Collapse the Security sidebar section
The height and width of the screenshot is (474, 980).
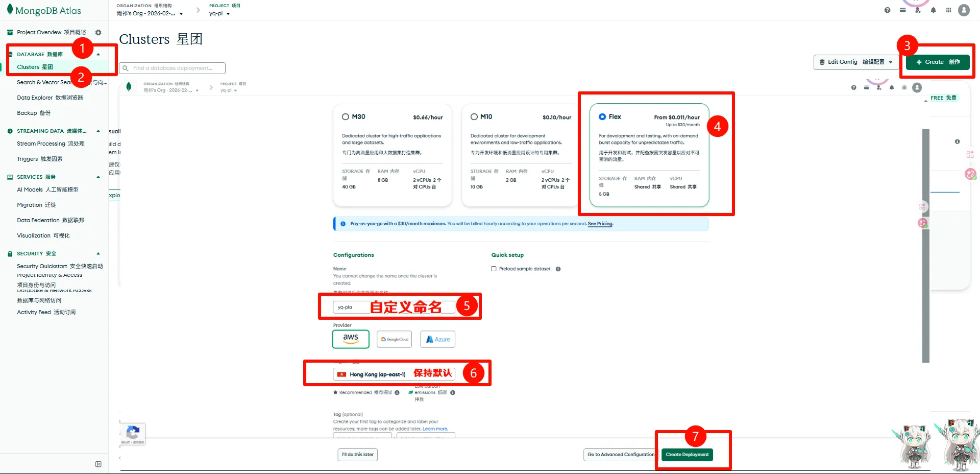coord(98,254)
